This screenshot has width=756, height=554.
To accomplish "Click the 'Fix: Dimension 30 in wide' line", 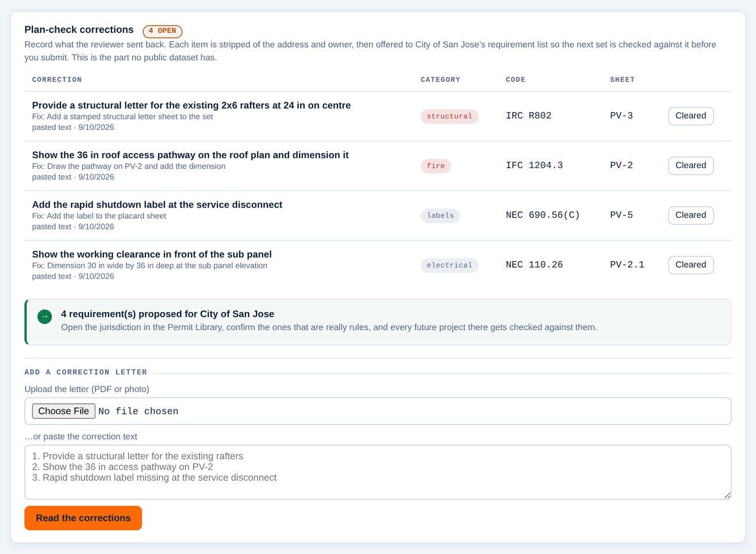I will point(149,266).
